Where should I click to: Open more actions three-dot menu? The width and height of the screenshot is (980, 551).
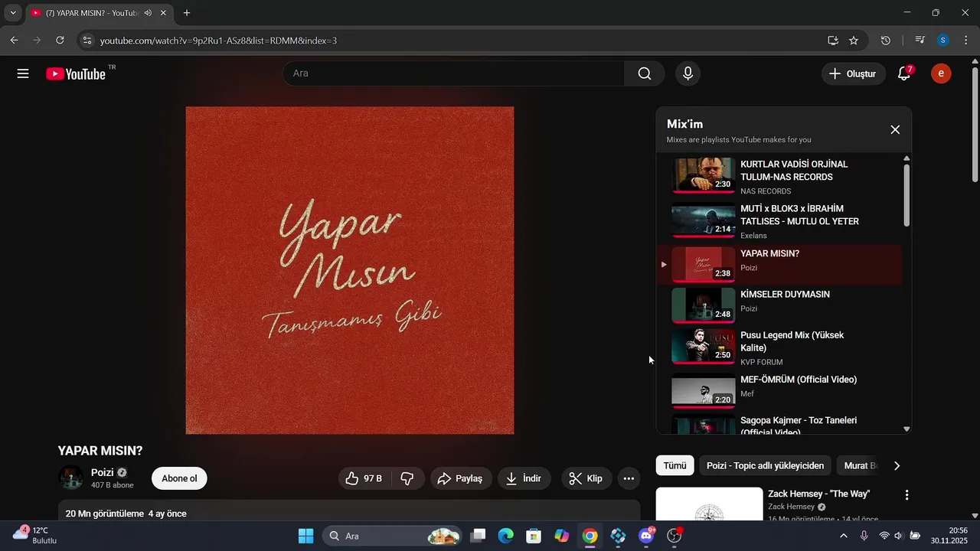[629, 478]
